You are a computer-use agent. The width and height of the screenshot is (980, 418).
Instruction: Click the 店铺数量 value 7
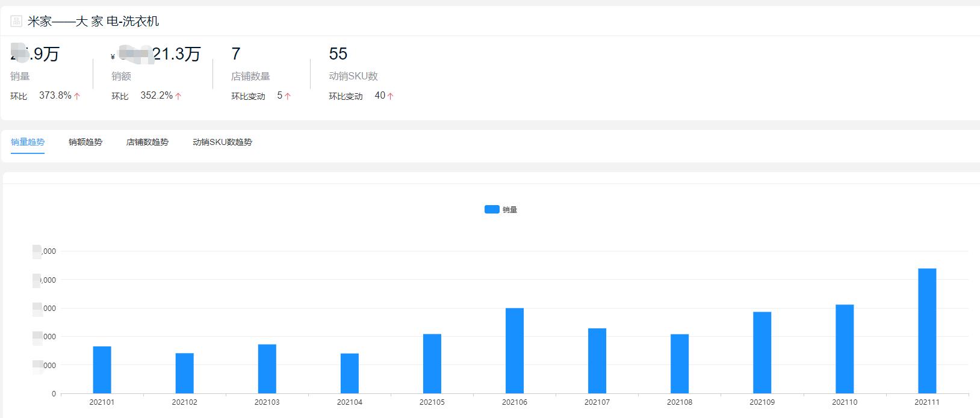(236, 54)
